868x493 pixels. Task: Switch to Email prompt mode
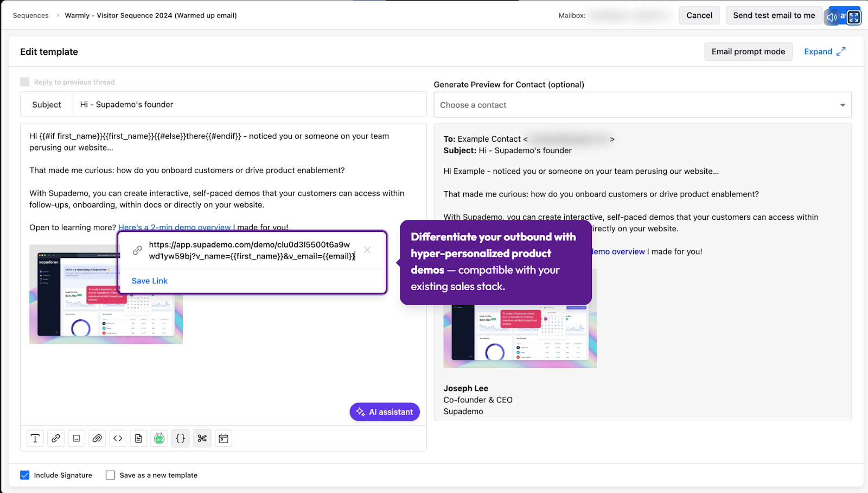click(748, 52)
